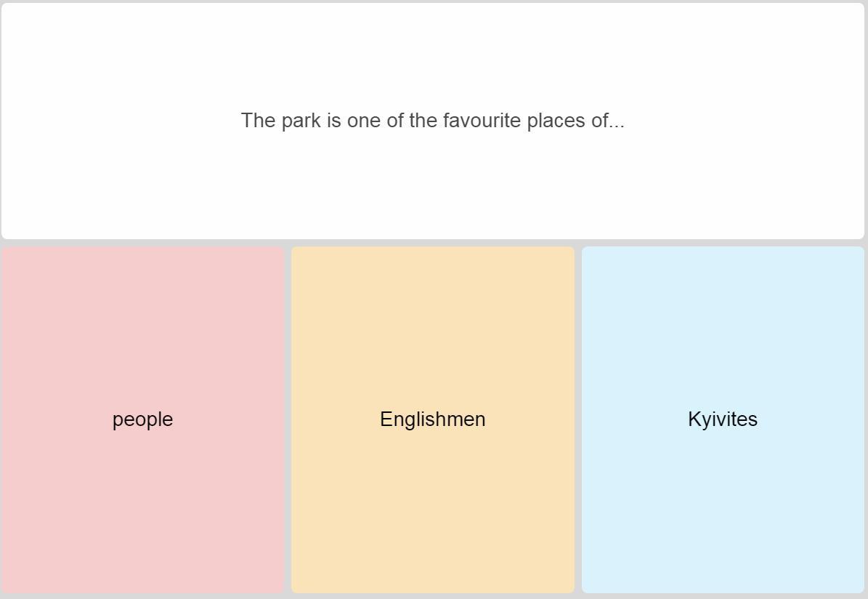Viewport: 868px width, 599px height.
Task: Click the word "people"
Action: coord(142,419)
